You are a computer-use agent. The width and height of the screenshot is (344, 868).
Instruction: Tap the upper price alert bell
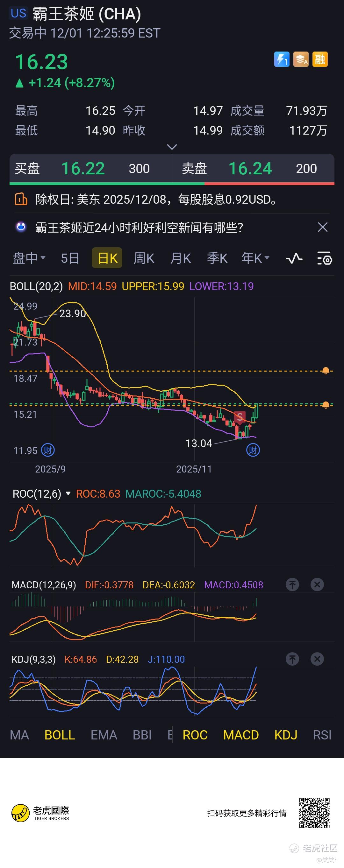326,371
